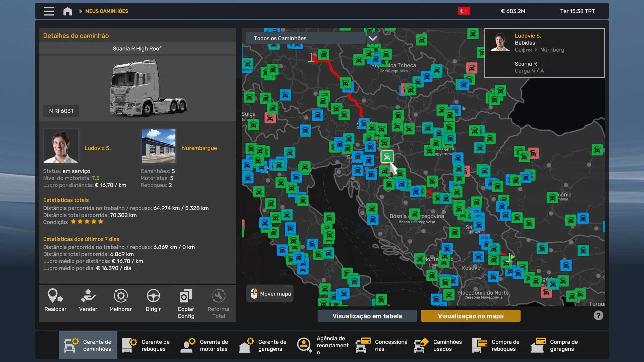Open the hamburger main menu
Image resolution: width=644 pixels, height=362 pixels.
click(49, 11)
